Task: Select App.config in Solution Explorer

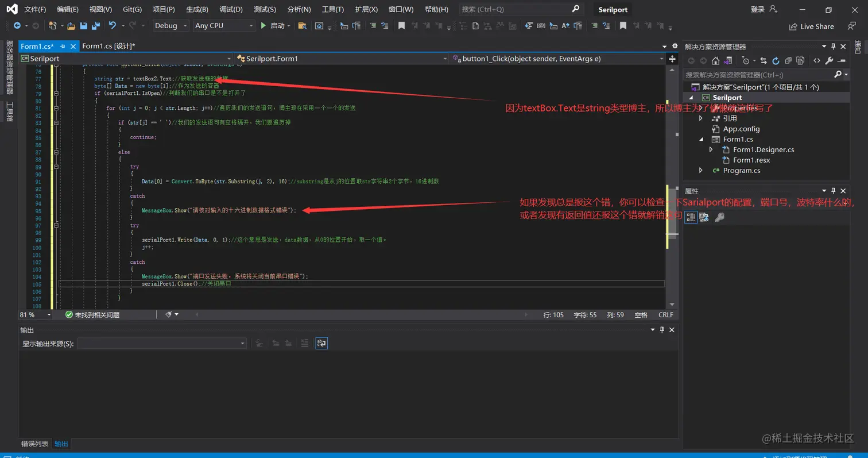Action: (x=741, y=129)
